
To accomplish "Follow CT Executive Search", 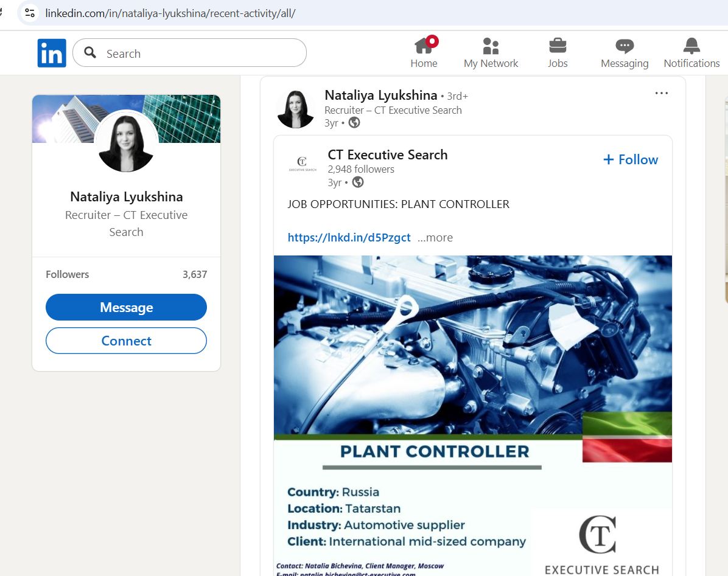I will [631, 159].
